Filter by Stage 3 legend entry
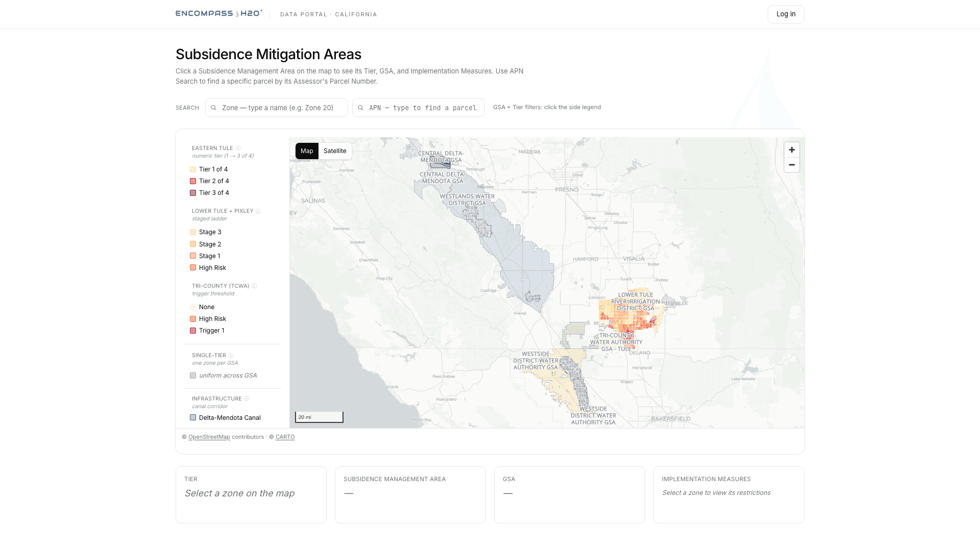The height and width of the screenshot is (551, 980). click(x=206, y=232)
